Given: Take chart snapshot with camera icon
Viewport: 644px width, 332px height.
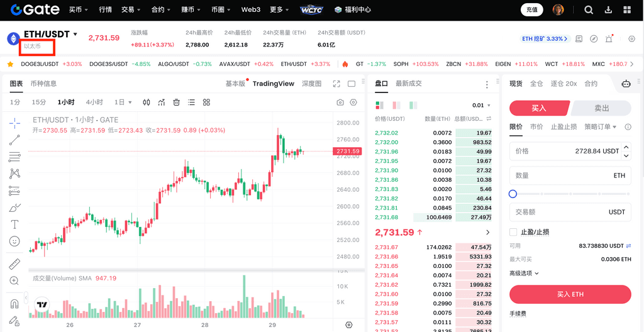Looking at the screenshot, I should pos(340,102).
